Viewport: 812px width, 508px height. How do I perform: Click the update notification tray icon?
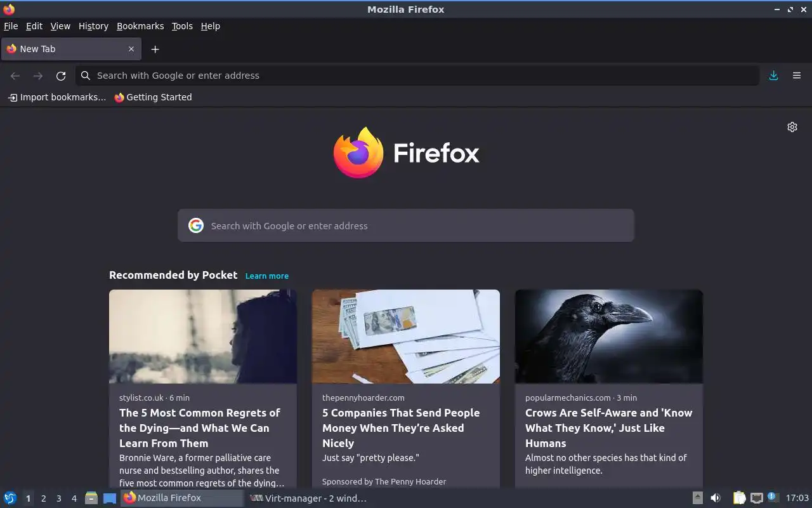tap(772, 497)
